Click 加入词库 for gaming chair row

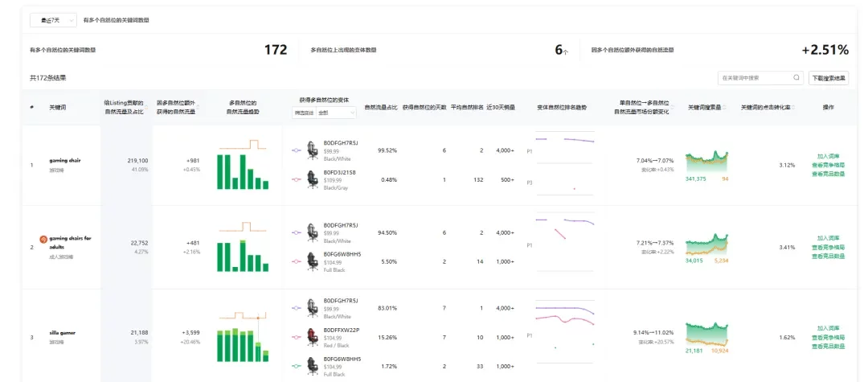tap(828, 157)
